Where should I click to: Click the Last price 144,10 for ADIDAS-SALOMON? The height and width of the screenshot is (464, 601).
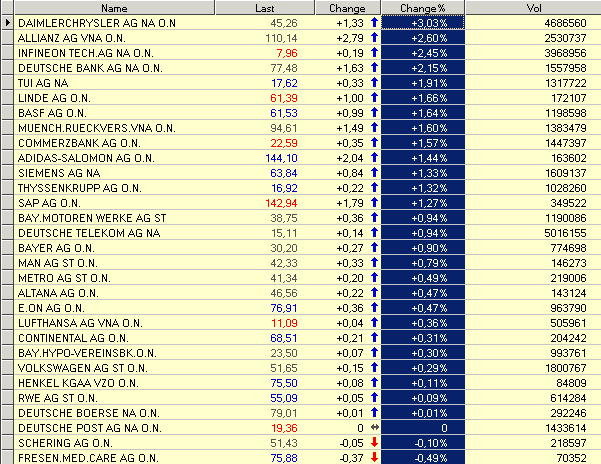click(x=281, y=158)
